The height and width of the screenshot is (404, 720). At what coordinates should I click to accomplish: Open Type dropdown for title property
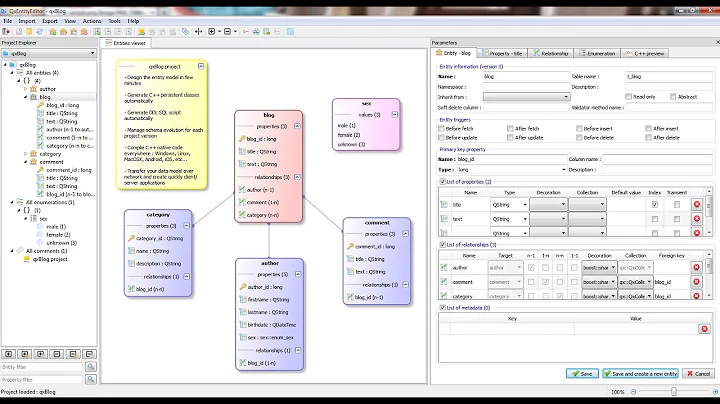pyautogui.click(x=509, y=205)
